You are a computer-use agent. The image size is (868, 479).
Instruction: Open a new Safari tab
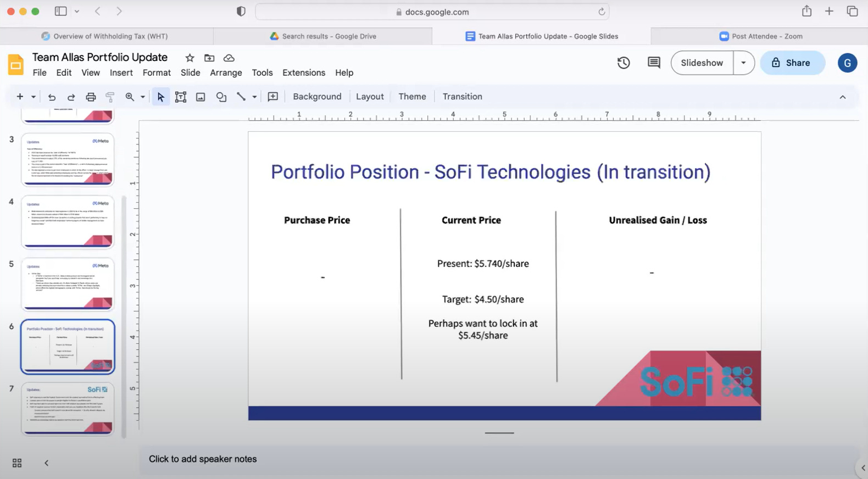coord(829,11)
